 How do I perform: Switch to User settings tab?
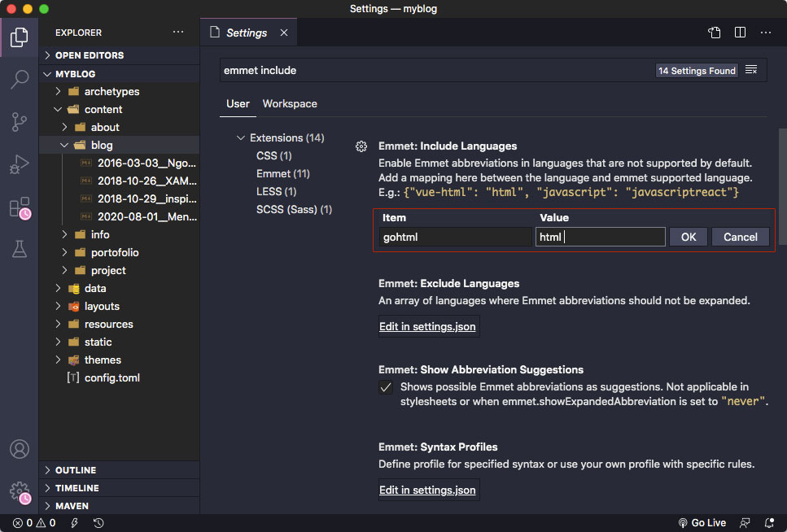(x=238, y=104)
